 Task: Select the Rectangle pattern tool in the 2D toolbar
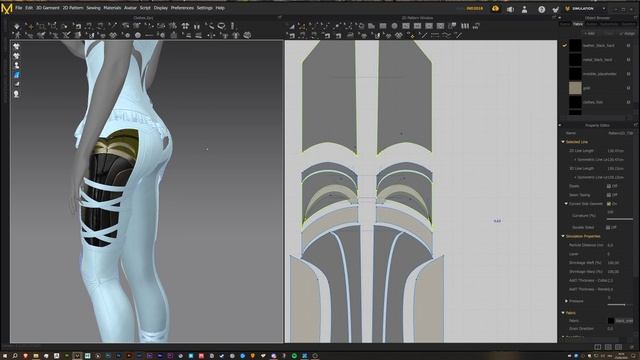[x=383, y=26]
